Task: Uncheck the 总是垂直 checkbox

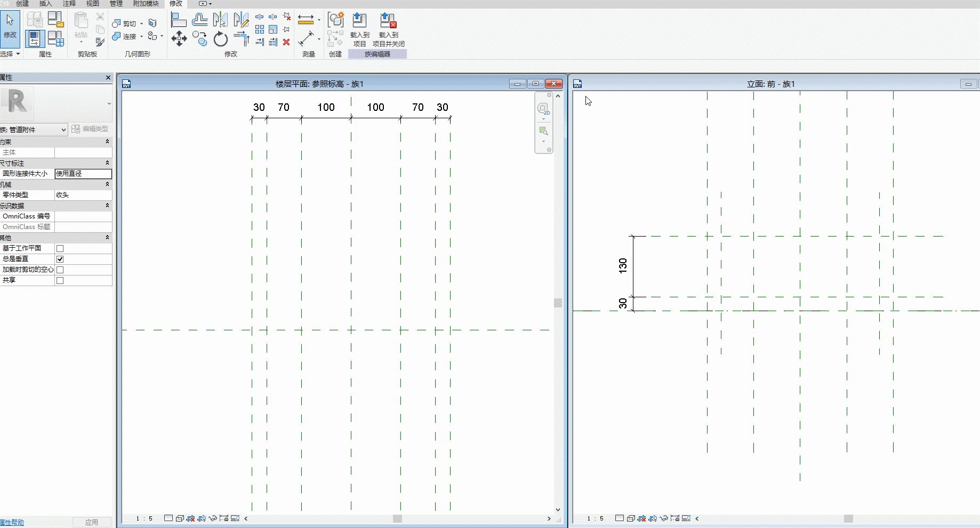Action: [60, 259]
